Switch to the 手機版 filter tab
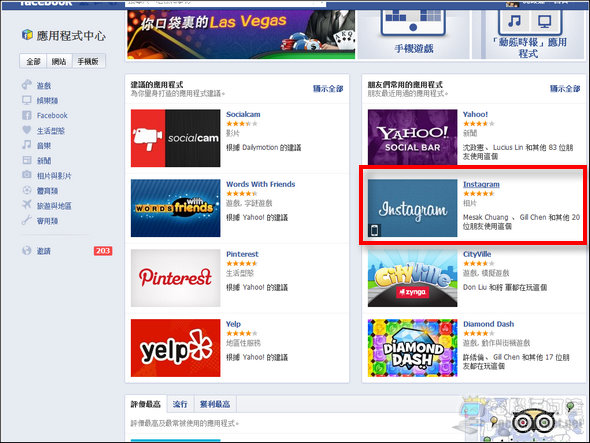Screen dimensions: 590x443 (x=88, y=61)
